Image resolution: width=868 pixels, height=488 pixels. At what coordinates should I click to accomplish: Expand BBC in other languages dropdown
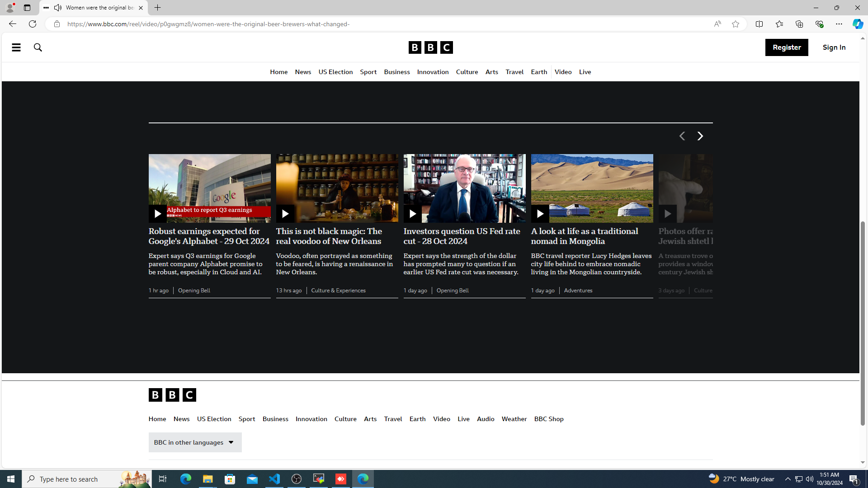click(x=195, y=442)
